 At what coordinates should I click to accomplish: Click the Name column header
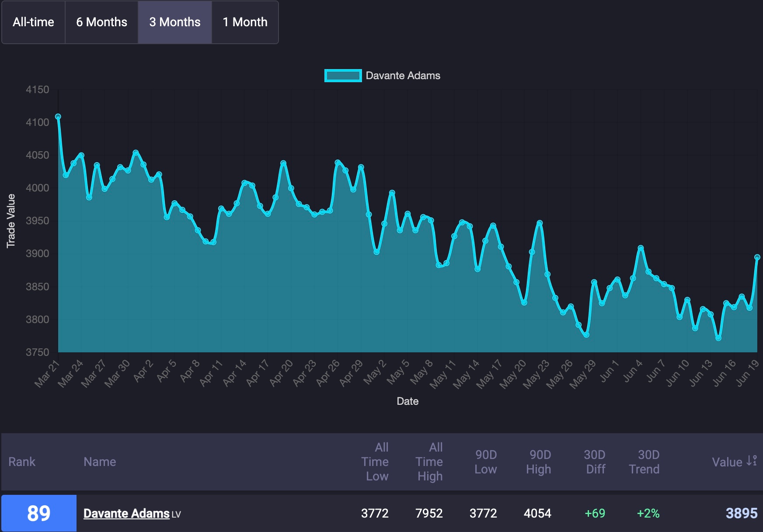[x=100, y=462]
